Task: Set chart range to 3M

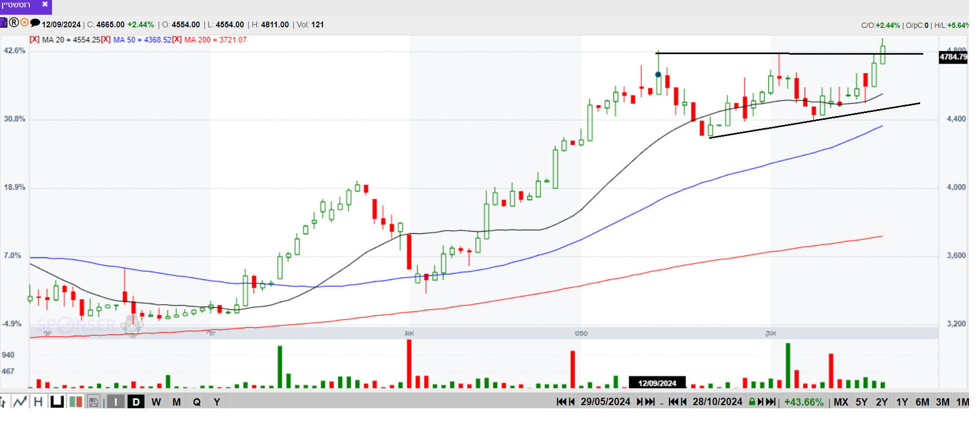Action: pos(943,402)
